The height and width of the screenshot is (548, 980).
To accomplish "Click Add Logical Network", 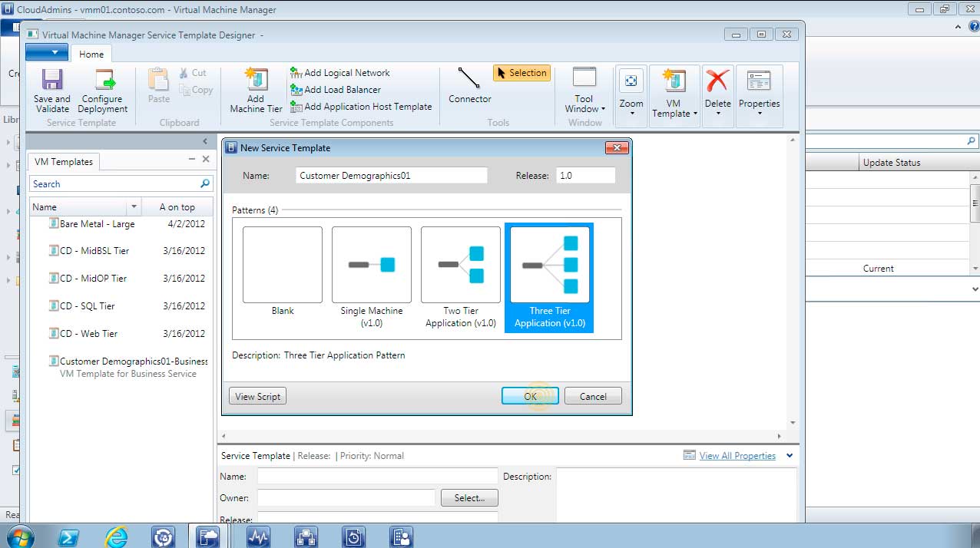I will click(340, 73).
